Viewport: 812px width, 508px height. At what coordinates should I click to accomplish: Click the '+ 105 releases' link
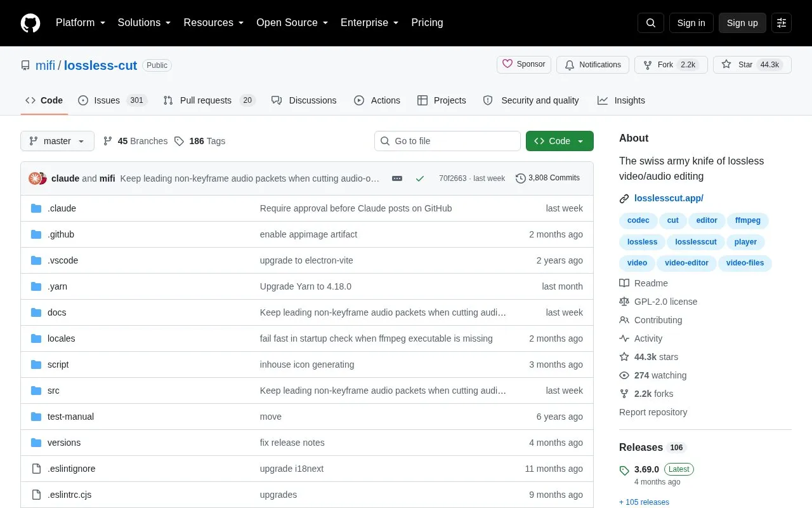(644, 502)
